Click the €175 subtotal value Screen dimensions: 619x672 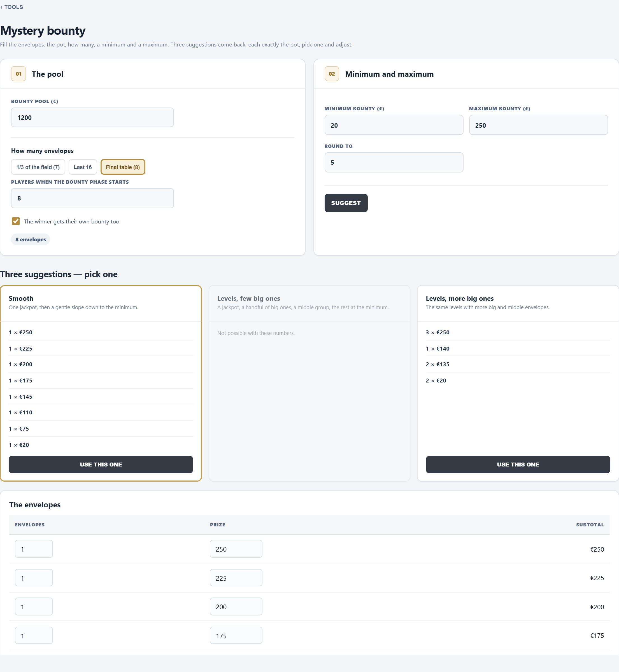[x=597, y=636]
